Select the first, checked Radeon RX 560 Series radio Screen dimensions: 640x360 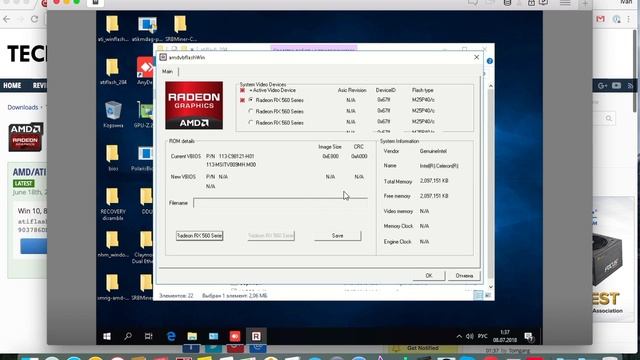[x=251, y=100]
